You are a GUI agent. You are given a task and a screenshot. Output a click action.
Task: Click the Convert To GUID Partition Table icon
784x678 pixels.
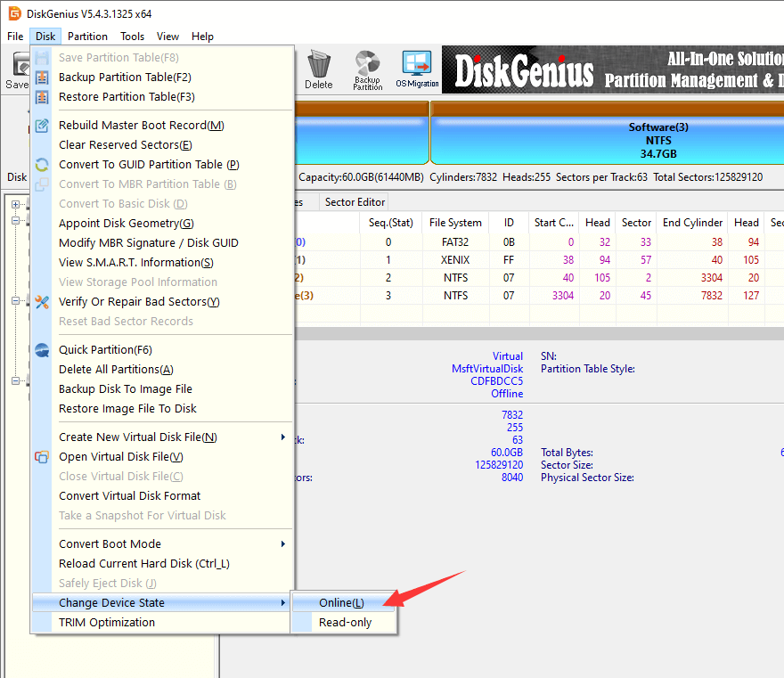pyautogui.click(x=42, y=165)
